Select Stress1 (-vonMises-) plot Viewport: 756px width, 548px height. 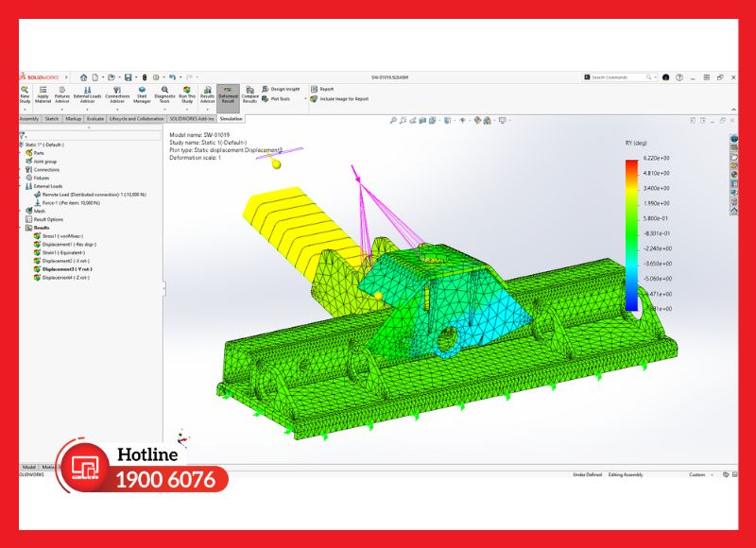point(59,236)
